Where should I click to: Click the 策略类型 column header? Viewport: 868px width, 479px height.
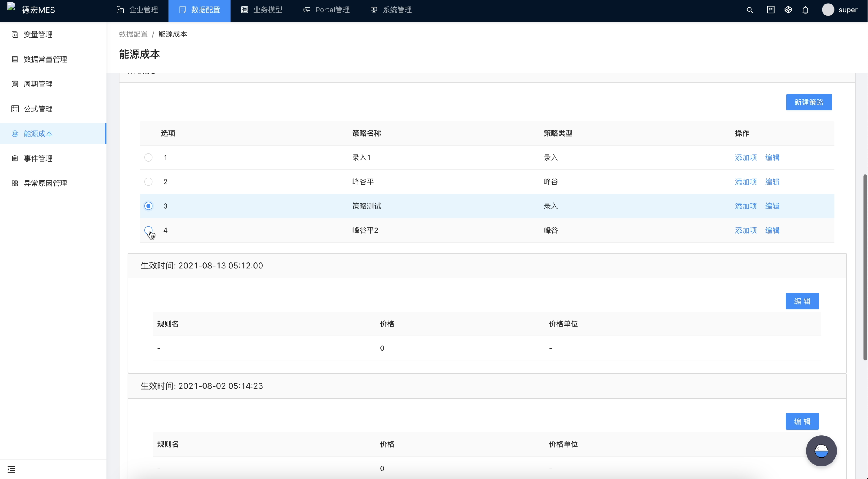click(x=558, y=133)
